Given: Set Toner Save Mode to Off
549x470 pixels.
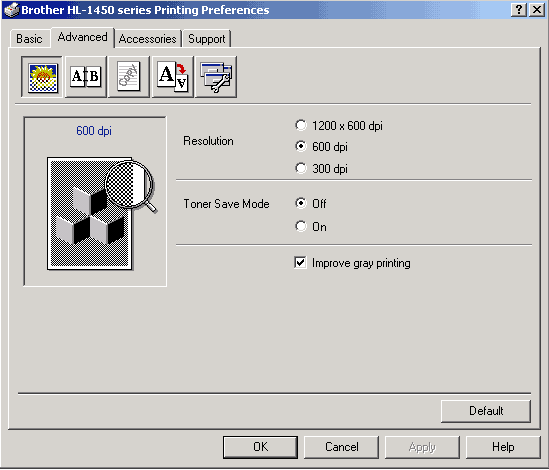Looking at the screenshot, I should [x=311, y=203].
